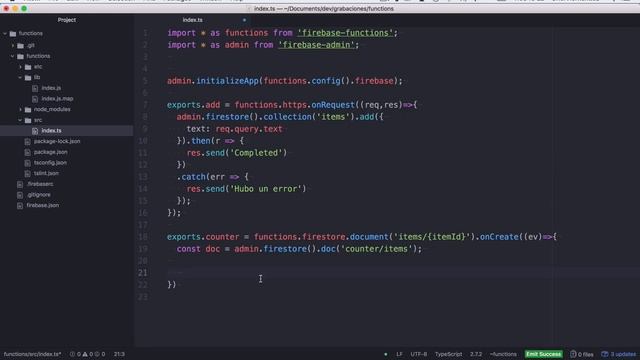Click initializeApp in the code
This screenshot has width=640, height=360.
point(227,81)
